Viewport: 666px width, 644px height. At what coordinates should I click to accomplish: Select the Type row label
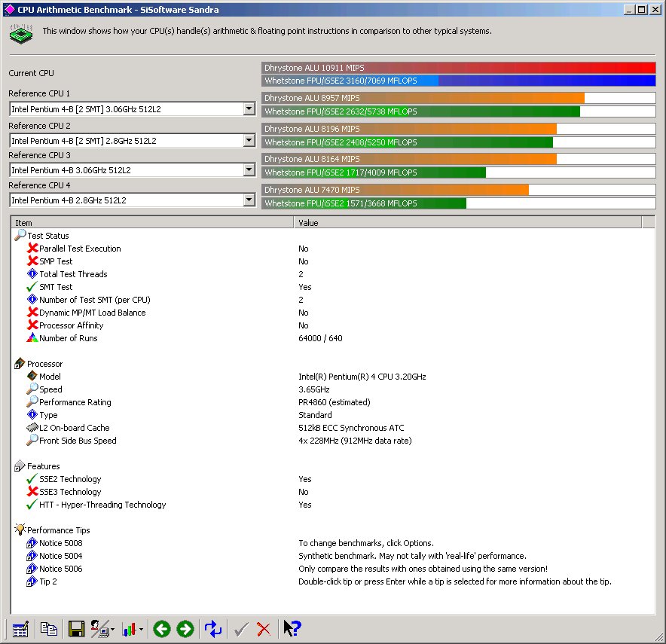[48, 415]
